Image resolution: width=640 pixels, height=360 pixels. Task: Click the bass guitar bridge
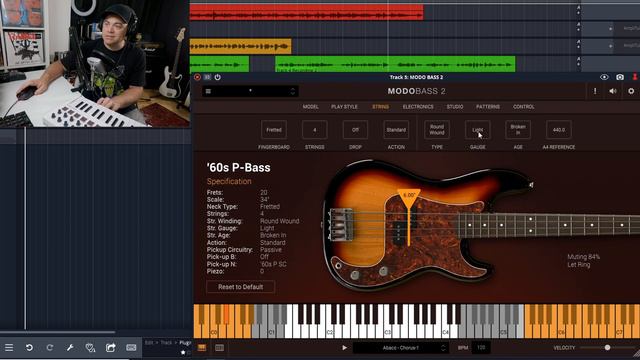[x=341, y=224]
